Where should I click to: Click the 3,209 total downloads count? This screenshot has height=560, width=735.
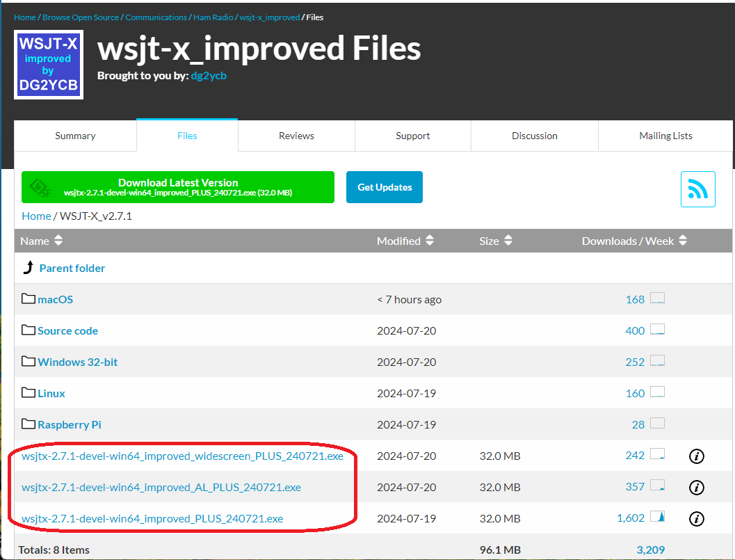click(x=651, y=550)
